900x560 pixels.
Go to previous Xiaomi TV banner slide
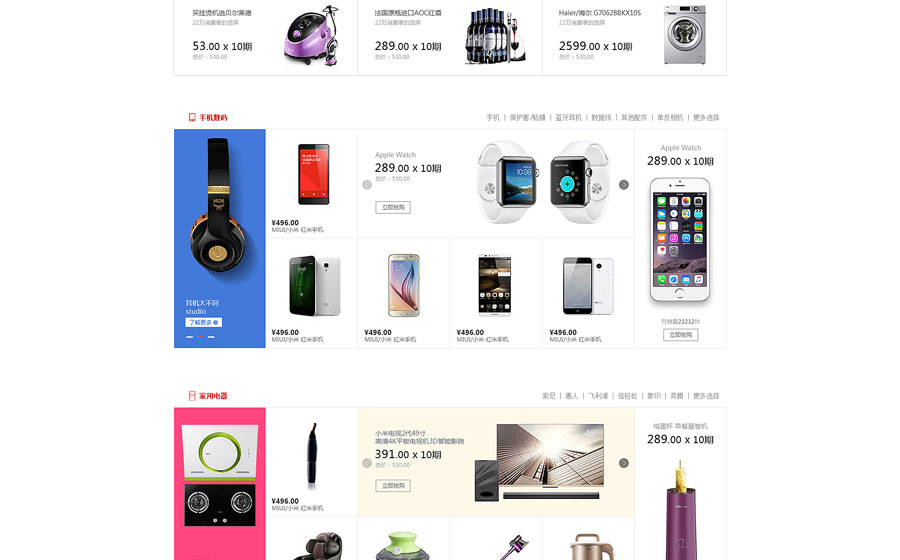tap(367, 463)
